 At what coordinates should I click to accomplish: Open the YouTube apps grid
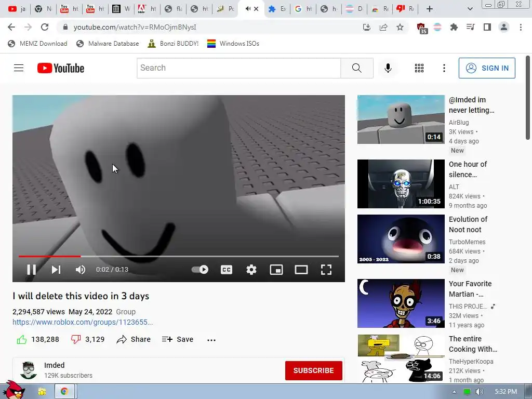(x=419, y=68)
